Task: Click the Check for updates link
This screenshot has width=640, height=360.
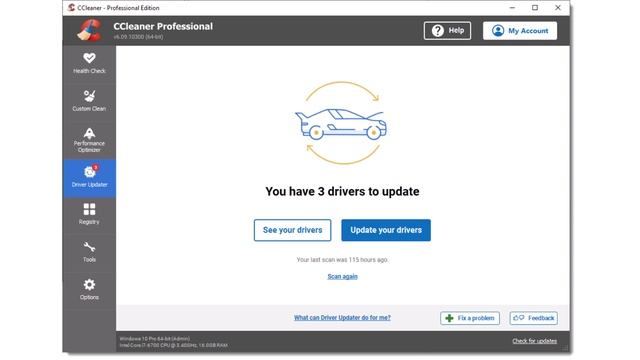Action: pos(534,341)
